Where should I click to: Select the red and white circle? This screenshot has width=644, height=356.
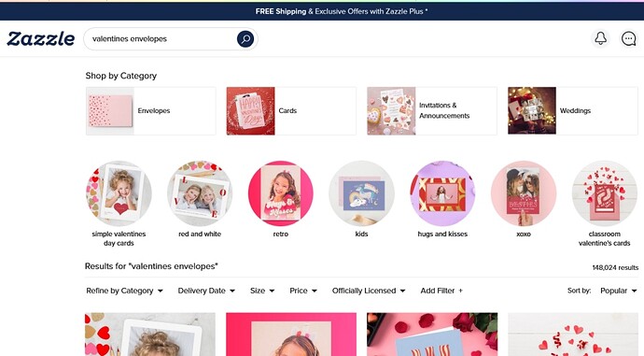tap(200, 193)
